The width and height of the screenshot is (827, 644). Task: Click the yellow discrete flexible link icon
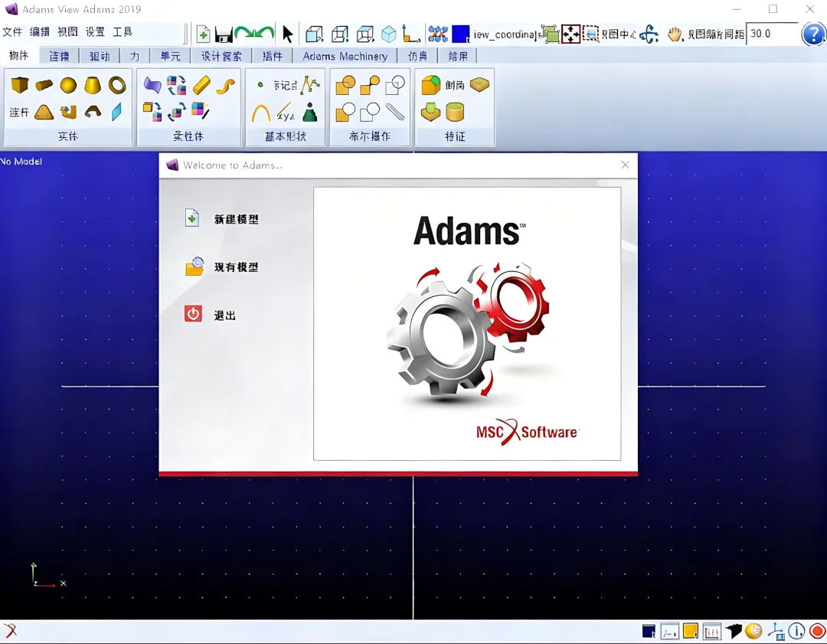(201, 84)
